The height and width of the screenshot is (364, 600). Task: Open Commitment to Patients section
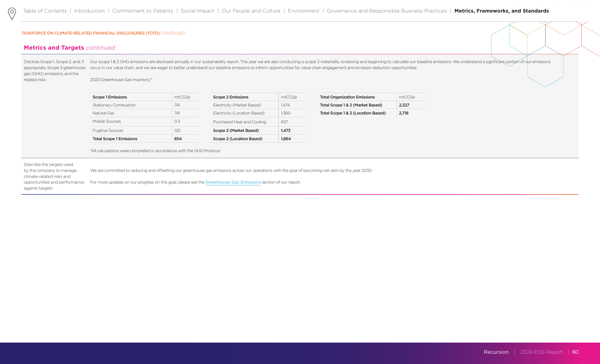143,11
